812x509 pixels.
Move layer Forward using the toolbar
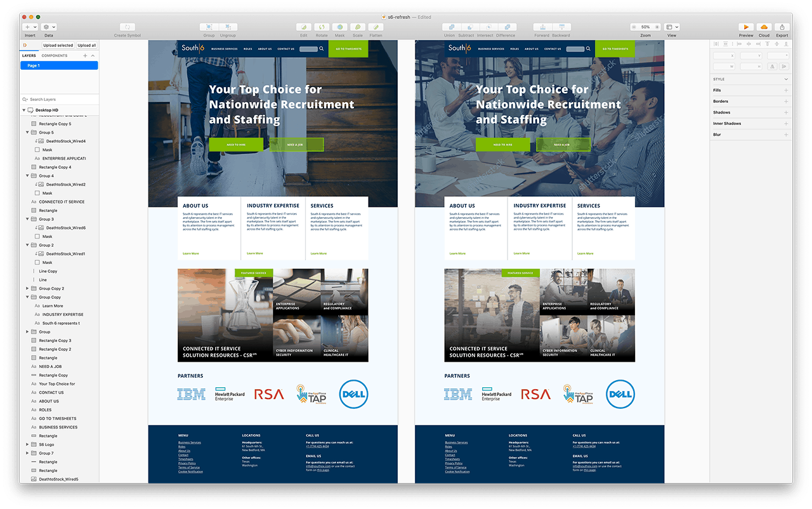coord(542,27)
